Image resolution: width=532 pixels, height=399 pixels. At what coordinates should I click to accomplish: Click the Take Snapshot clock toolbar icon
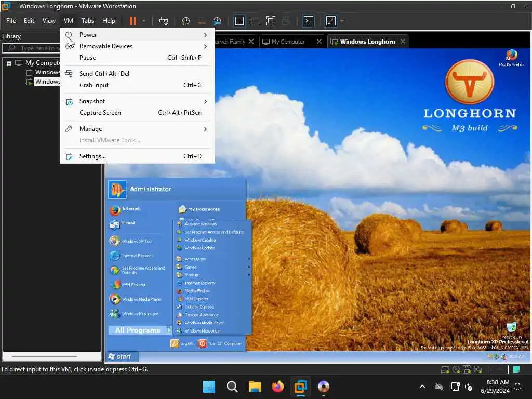click(x=185, y=21)
